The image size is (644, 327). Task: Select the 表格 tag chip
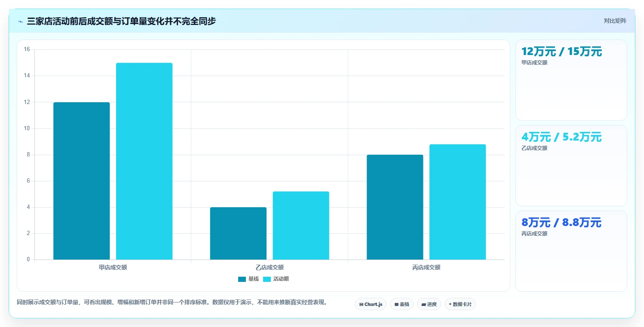pyautogui.click(x=402, y=304)
